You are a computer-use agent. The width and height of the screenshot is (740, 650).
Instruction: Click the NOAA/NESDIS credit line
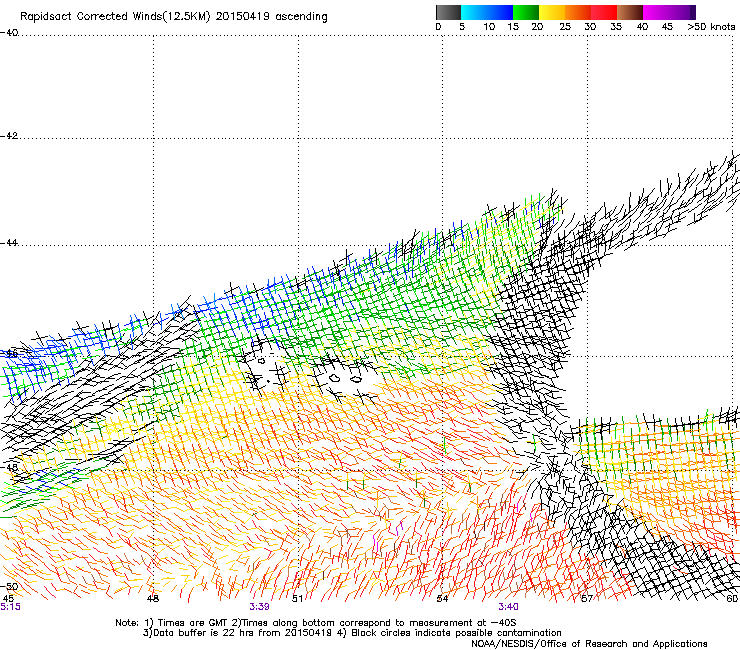coord(589,644)
